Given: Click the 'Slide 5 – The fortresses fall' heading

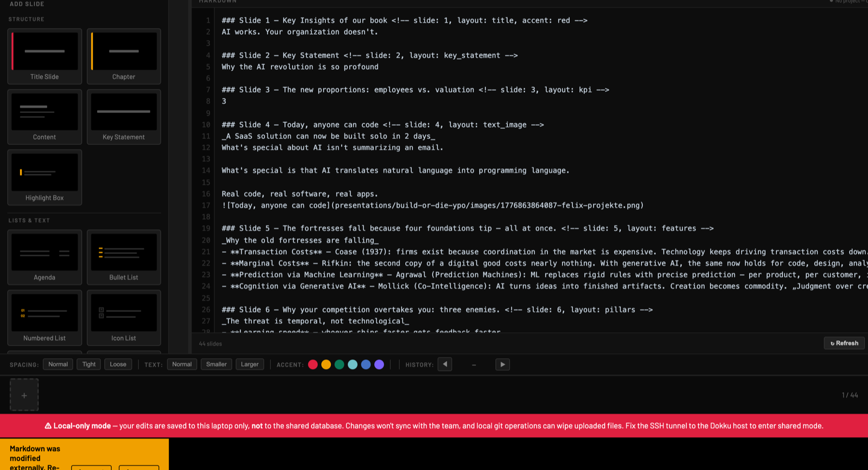Looking at the screenshot, I should (468, 228).
